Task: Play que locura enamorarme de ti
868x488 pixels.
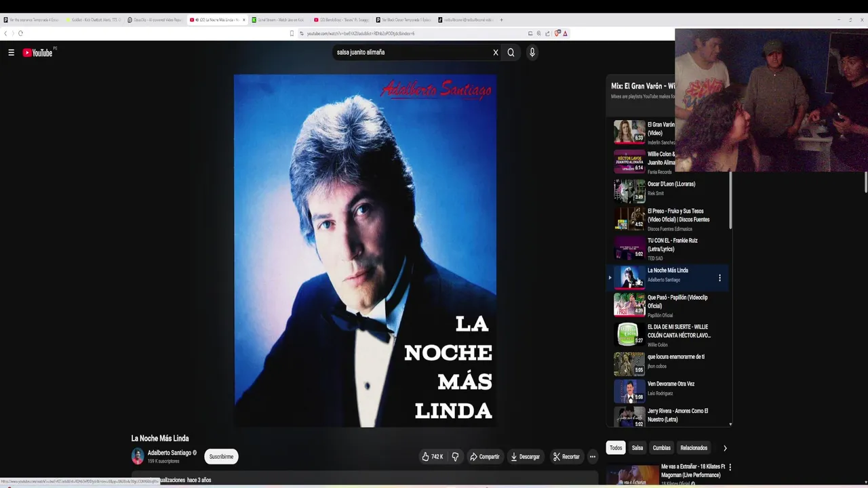Action: point(668,364)
